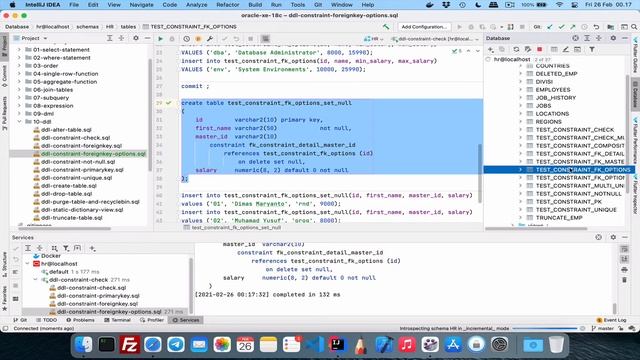Click the Git update project blue arrow
The width and height of the screenshot is (640, 360).
[549, 27]
